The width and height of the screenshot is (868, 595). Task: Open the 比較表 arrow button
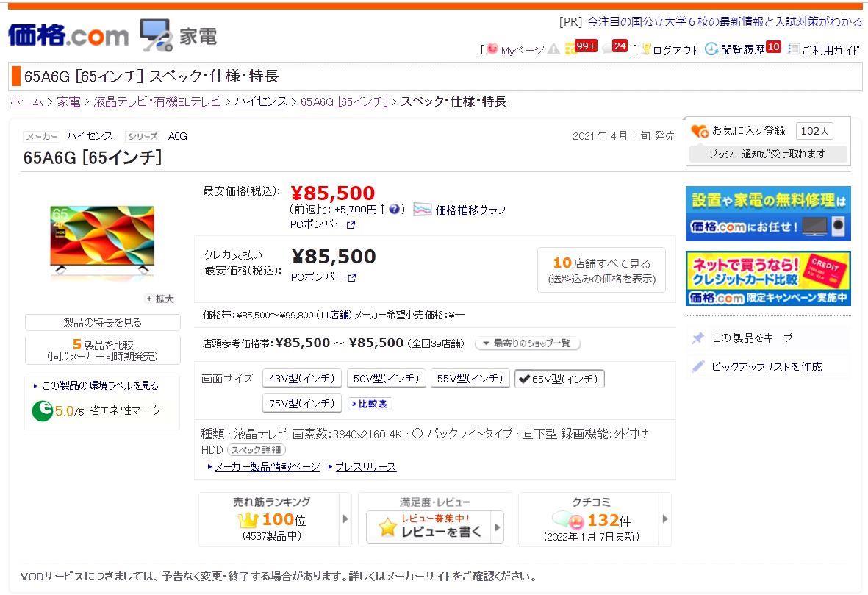pos(370,404)
